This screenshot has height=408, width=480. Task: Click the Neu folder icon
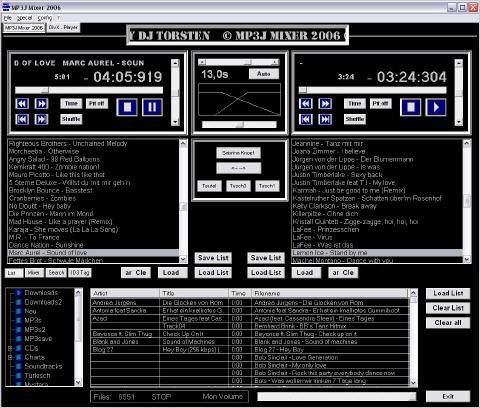click(19, 311)
